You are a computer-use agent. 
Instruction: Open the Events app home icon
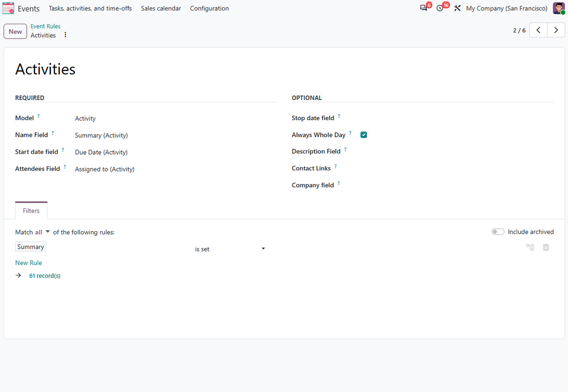point(8,9)
